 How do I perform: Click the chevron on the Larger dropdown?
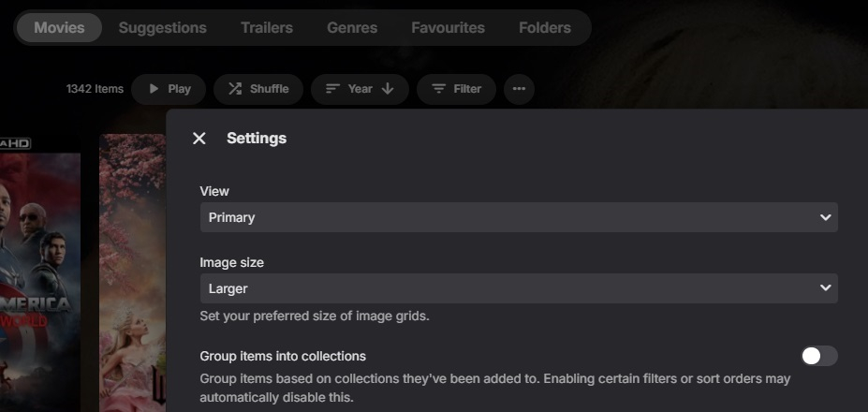pos(825,288)
